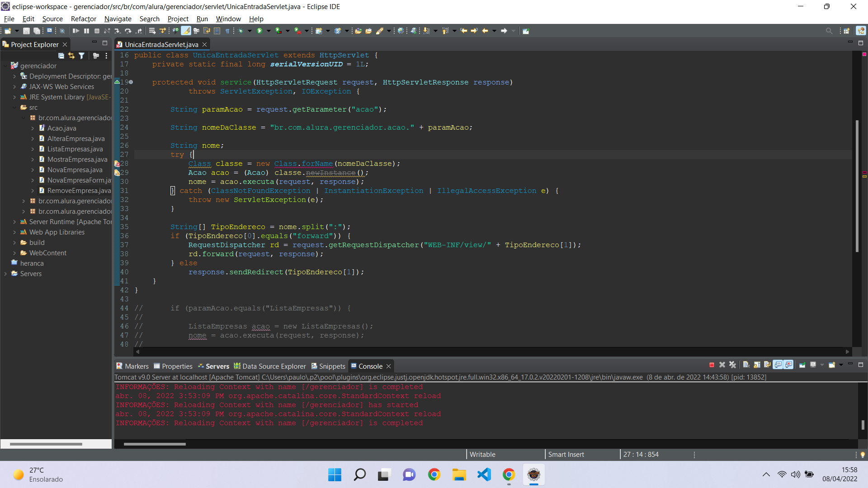This screenshot has width=868, height=488.
Task: Toggle Block Selection mode
Action: (217, 31)
